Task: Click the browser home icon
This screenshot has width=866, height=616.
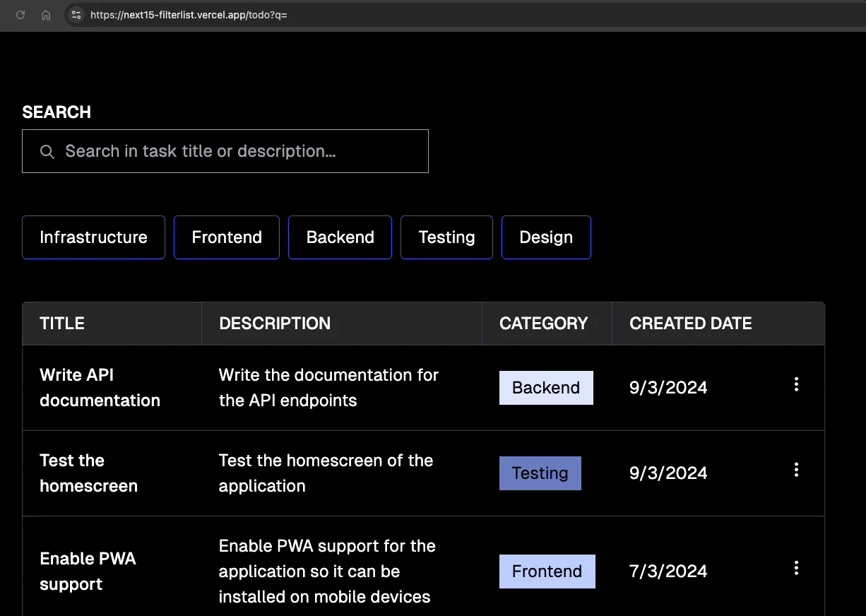Action: (x=46, y=15)
